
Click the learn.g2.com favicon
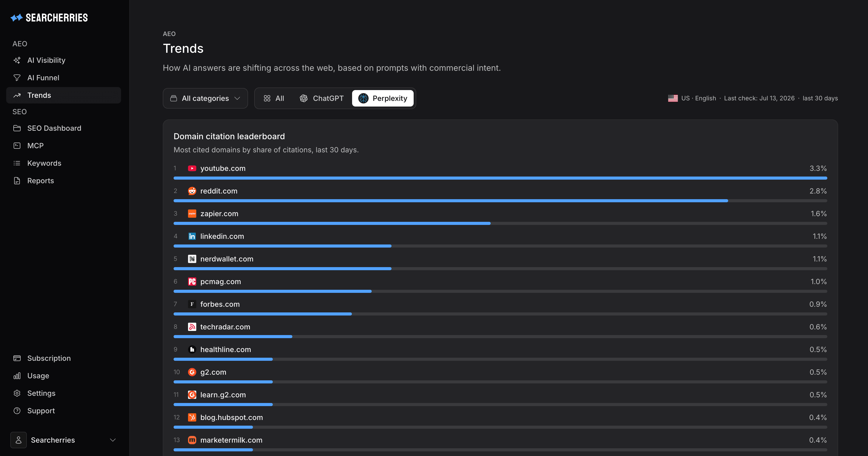point(192,395)
